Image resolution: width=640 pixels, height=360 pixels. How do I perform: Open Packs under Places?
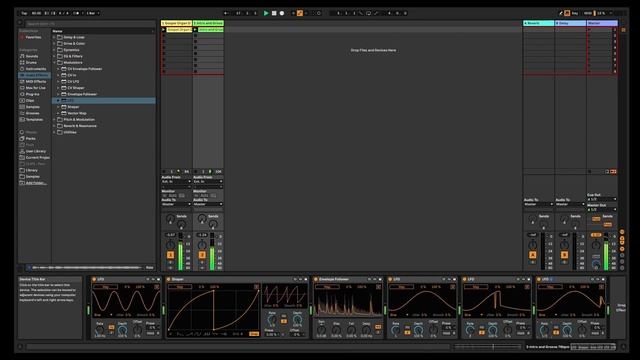[x=31, y=138]
